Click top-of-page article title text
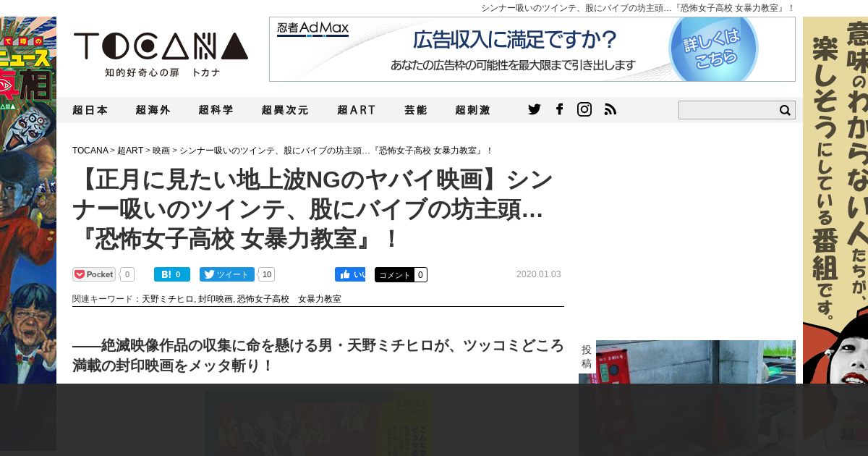 coord(638,8)
